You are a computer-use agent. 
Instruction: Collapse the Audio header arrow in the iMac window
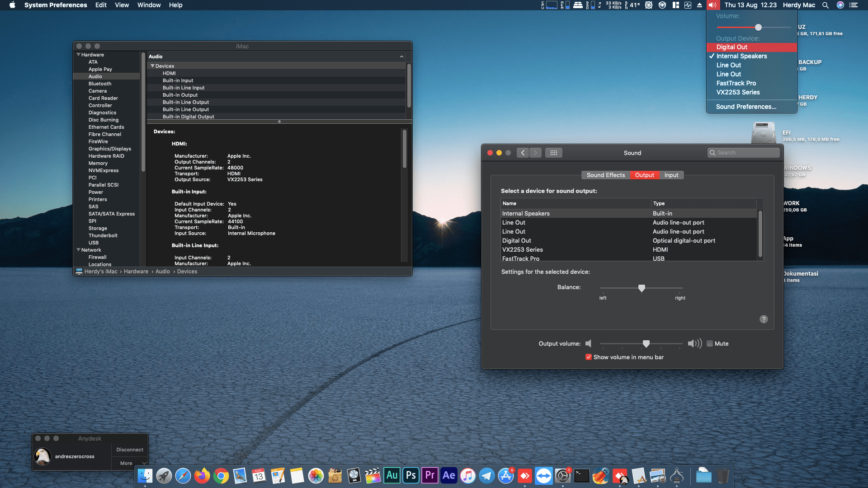click(401, 56)
